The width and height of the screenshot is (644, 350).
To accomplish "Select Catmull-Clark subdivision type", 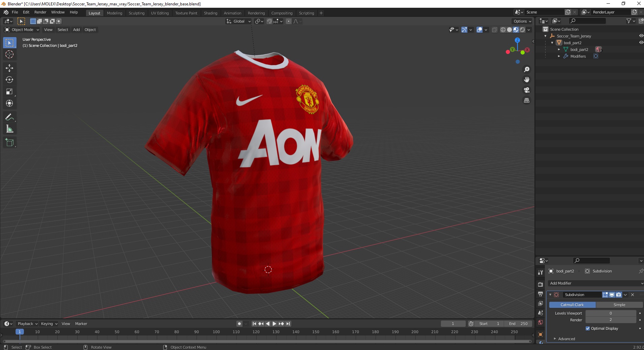I will (x=572, y=305).
